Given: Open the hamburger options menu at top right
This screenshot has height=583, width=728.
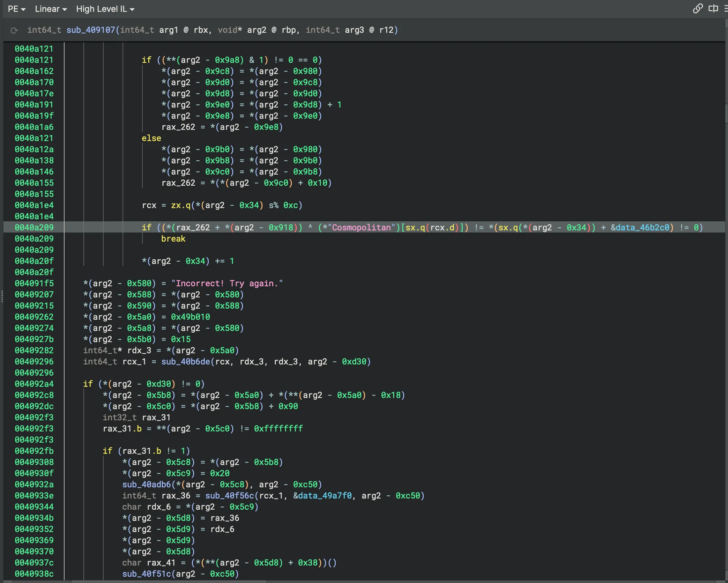Looking at the screenshot, I should pyautogui.click(x=726, y=8).
